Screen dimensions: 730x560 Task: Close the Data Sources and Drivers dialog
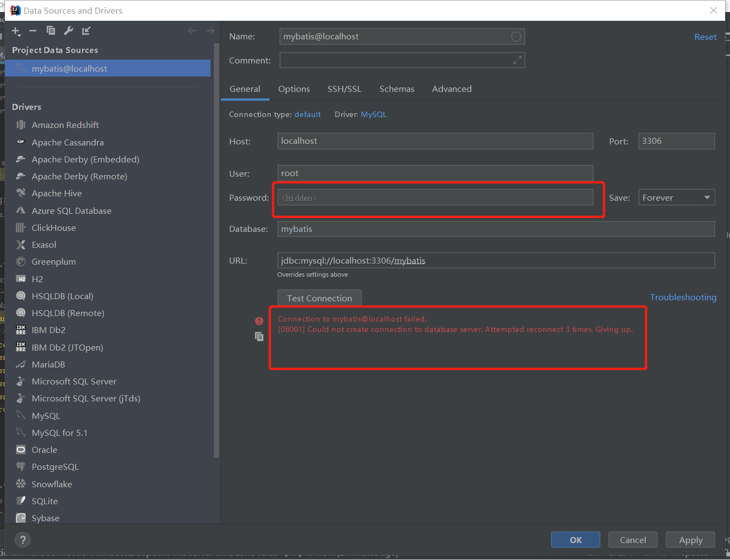pos(713,10)
